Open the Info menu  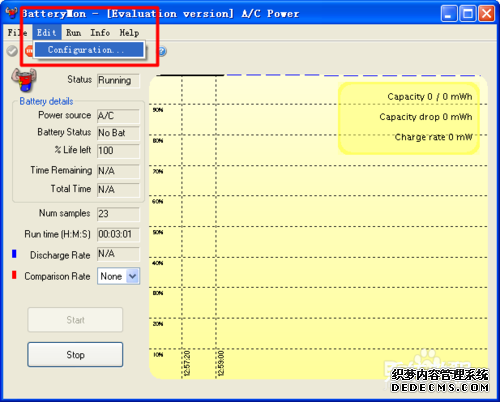point(100,33)
